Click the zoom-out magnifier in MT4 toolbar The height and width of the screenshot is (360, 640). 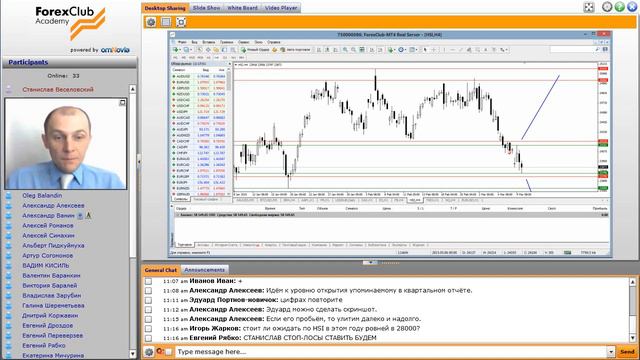[x=353, y=50]
